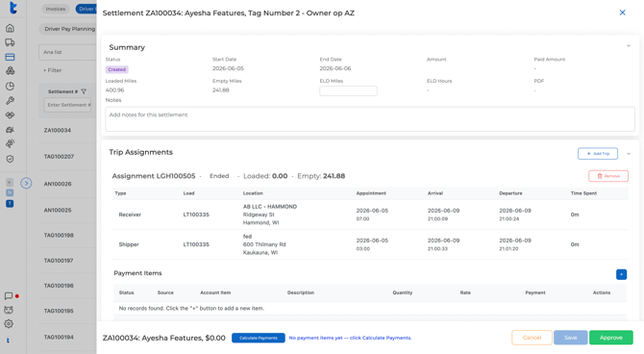Click the Loaded Miles value 400.96
Image resolution: width=644 pixels, height=354 pixels.
click(x=114, y=90)
